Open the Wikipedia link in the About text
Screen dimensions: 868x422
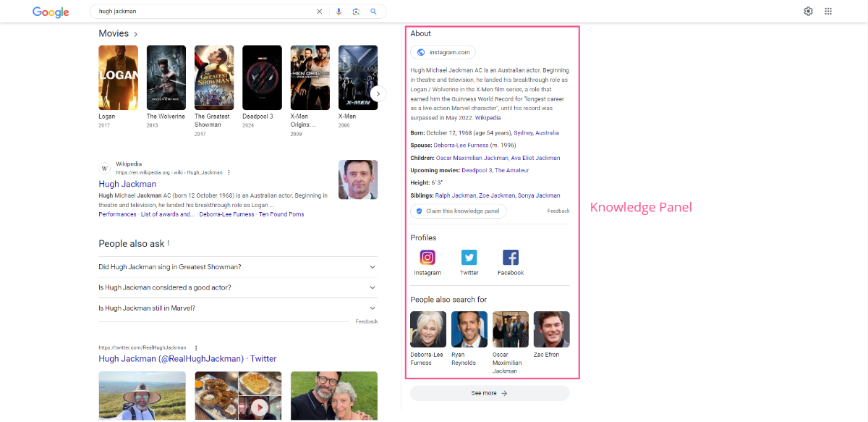coord(488,117)
